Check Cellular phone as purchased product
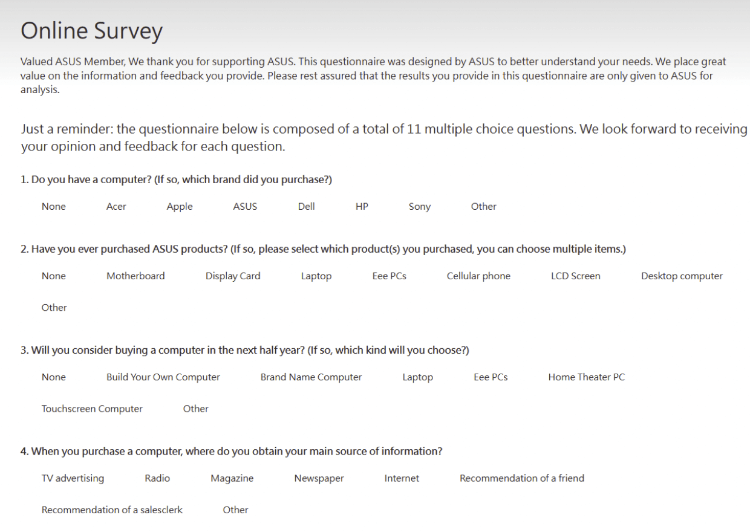Screen dimensions: 750x532 pos(478,276)
